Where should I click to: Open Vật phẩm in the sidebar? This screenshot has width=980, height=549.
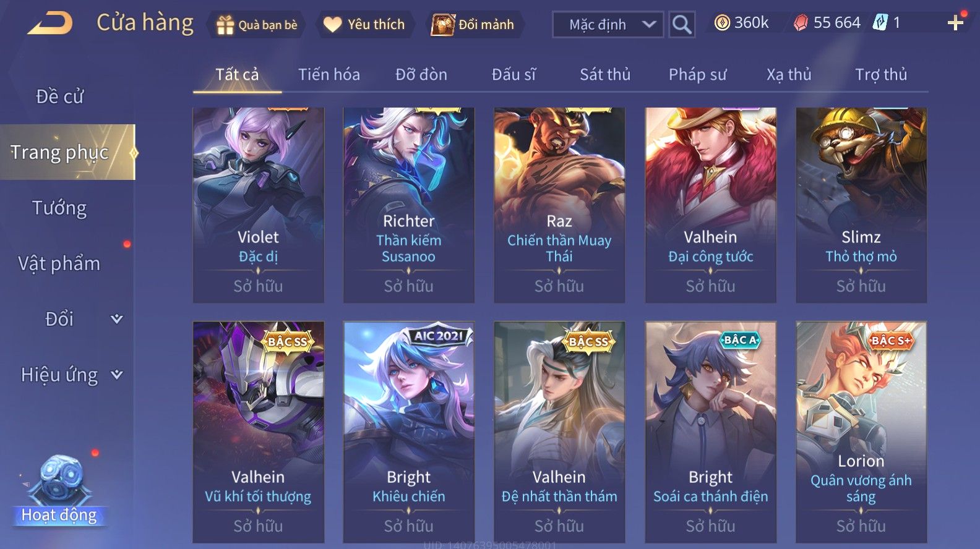pyautogui.click(x=59, y=263)
